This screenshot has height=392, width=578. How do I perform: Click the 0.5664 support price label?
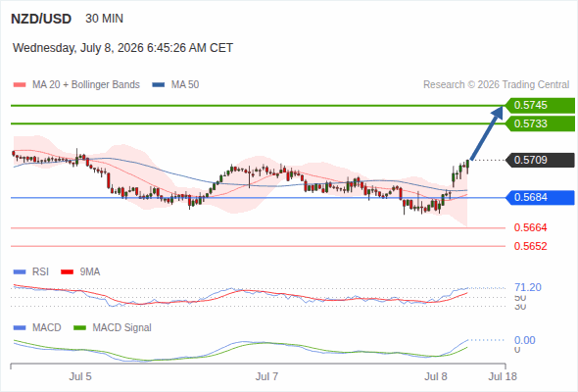point(530,228)
